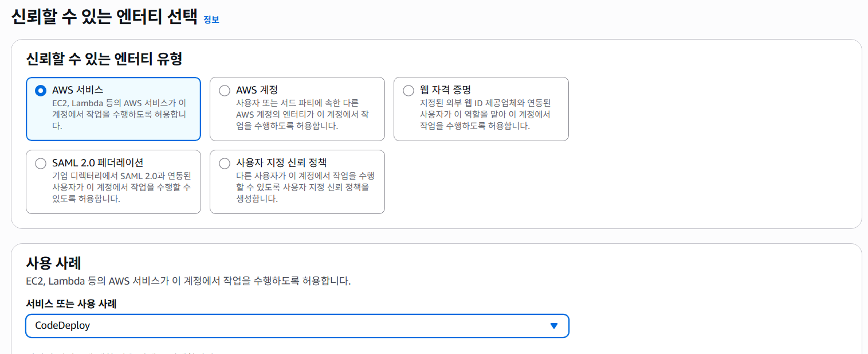
Task: Click the CodeDeploy combo box
Action: tap(297, 325)
